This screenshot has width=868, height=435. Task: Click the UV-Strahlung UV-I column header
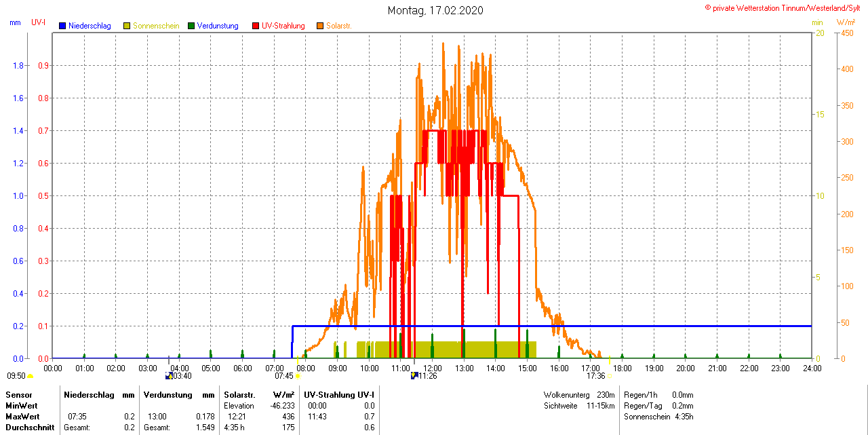(x=339, y=395)
